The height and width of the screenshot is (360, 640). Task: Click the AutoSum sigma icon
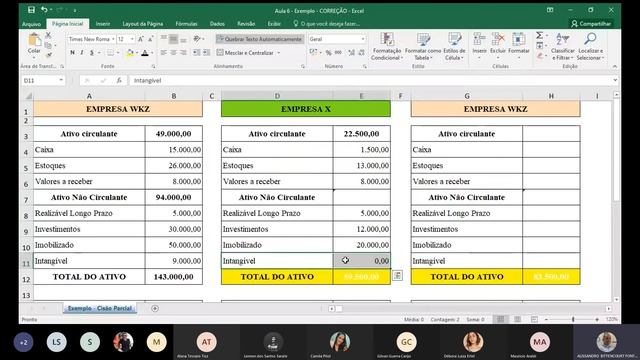coord(540,36)
